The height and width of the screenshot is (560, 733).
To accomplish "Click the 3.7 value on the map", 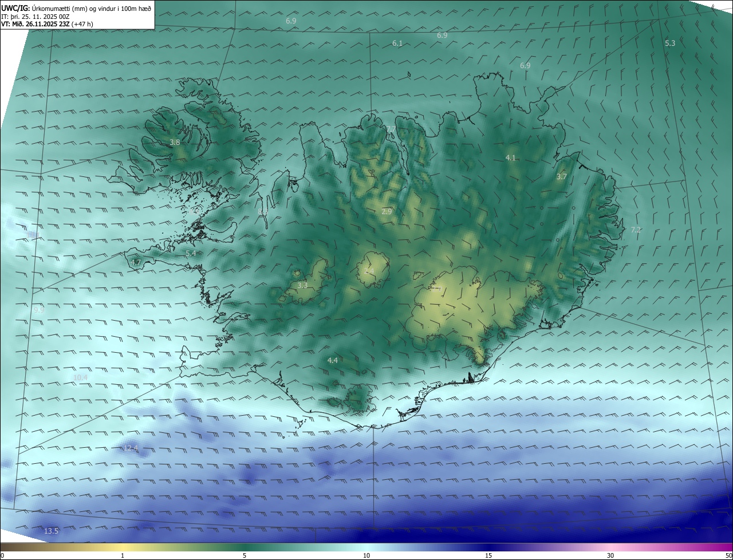I will (562, 177).
